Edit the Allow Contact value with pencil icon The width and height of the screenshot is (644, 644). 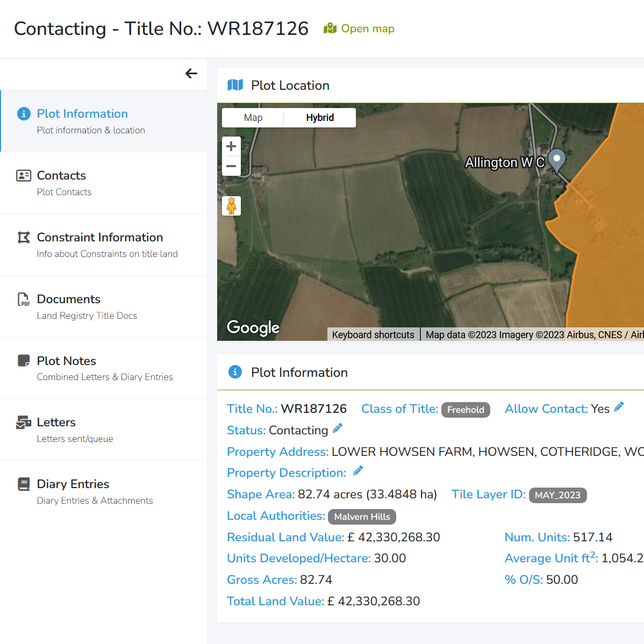[619, 406]
